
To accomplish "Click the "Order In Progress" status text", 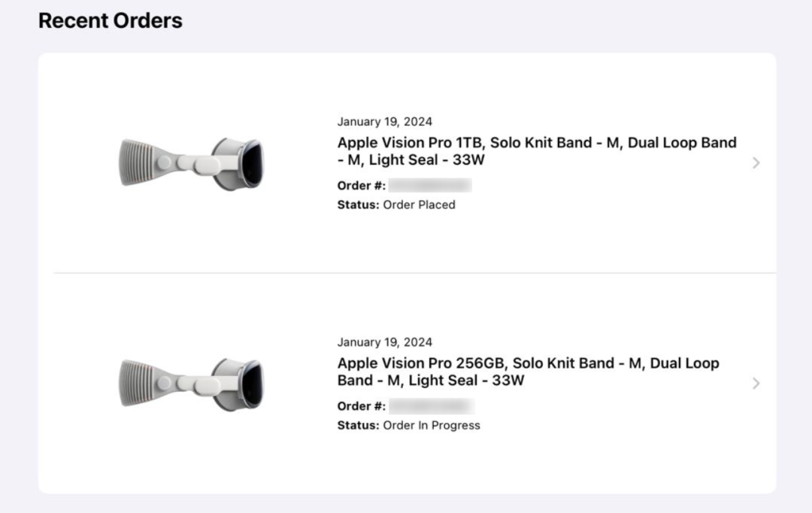I will pos(432,425).
